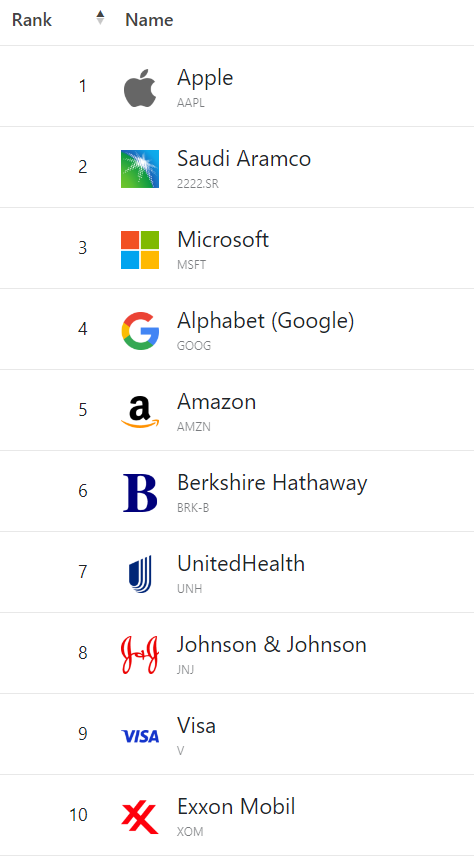Click the Saudi Aramco logo

[x=140, y=169]
